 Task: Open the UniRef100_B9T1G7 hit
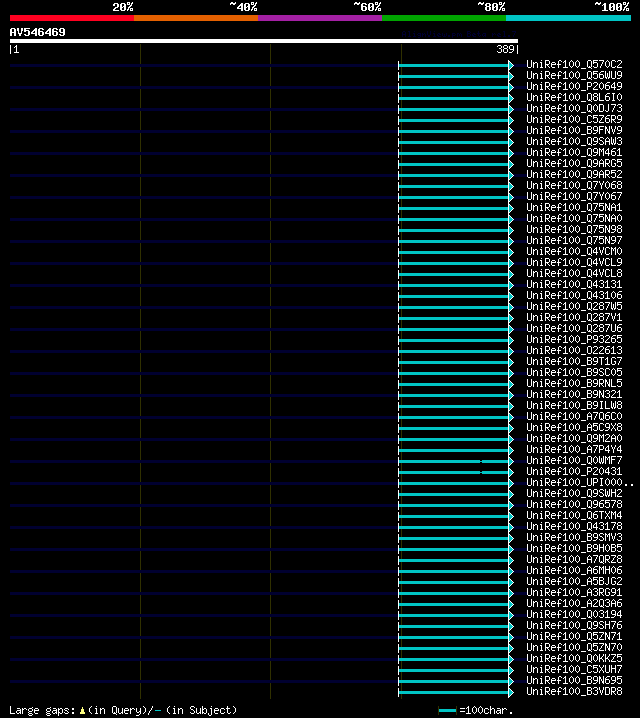[574, 361]
